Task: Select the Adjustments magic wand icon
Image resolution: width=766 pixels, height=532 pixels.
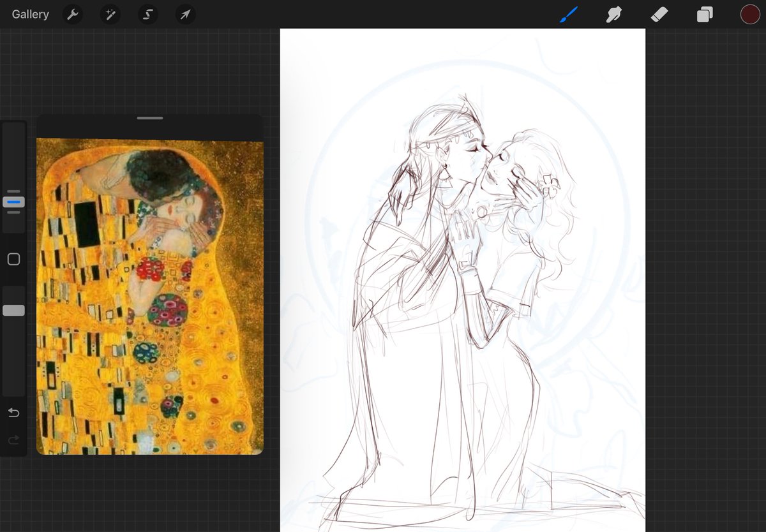Action: tap(110, 14)
